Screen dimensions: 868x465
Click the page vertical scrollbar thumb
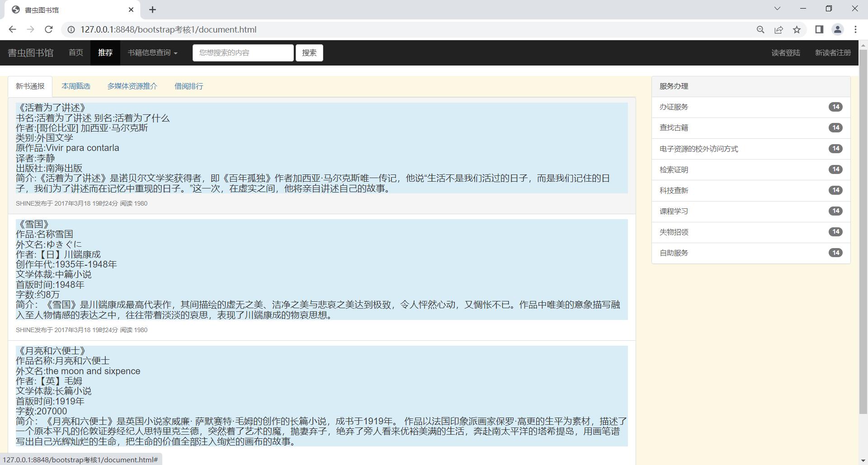(863, 231)
